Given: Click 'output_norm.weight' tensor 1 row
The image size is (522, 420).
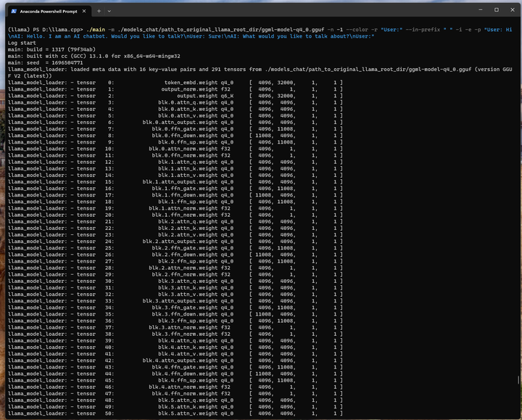Looking at the screenshot, I should point(175,89).
